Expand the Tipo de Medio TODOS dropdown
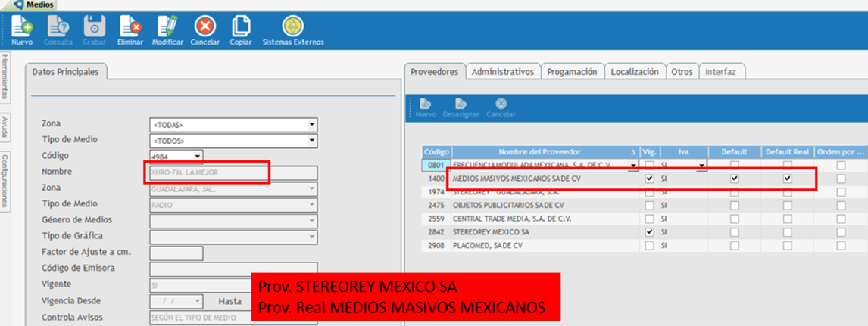This screenshot has width=868, height=326. [x=312, y=141]
